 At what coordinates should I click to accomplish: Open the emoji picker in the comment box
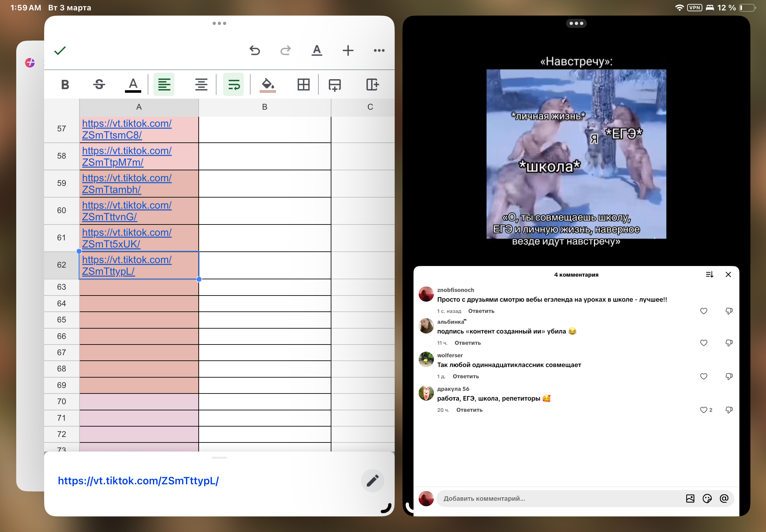pos(707,498)
